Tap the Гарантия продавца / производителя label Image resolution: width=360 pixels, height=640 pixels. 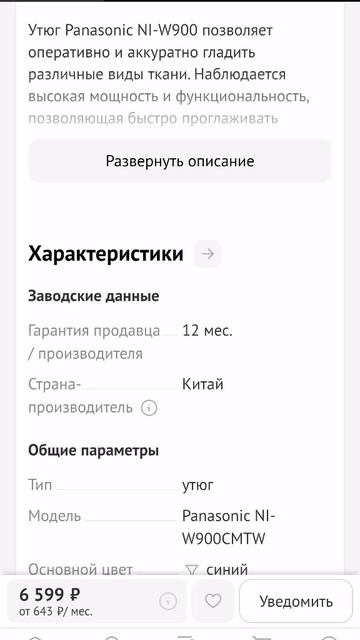click(x=94, y=342)
